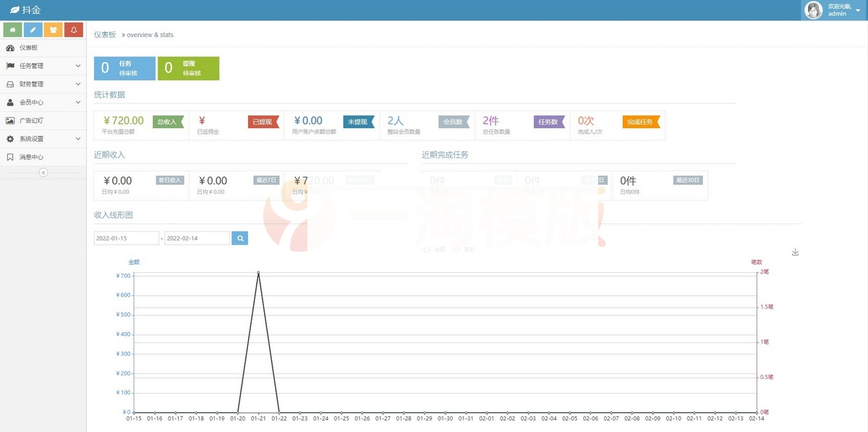Click the orange members shortcut button
Screen dimensions: 868x432
click(x=53, y=30)
